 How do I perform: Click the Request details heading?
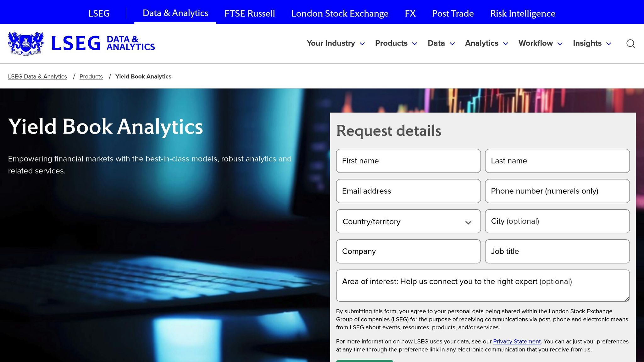(389, 131)
